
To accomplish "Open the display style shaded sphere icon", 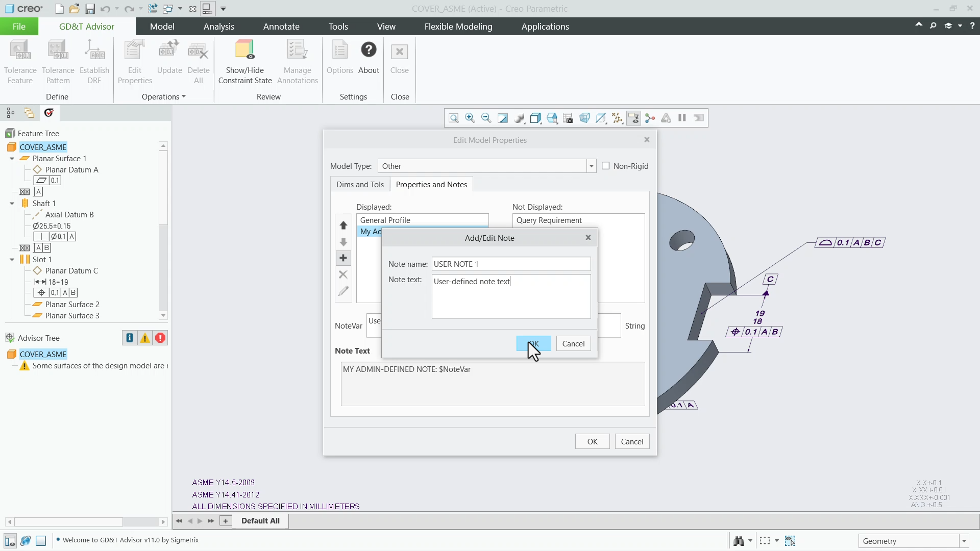I will [x=519, y=118].
